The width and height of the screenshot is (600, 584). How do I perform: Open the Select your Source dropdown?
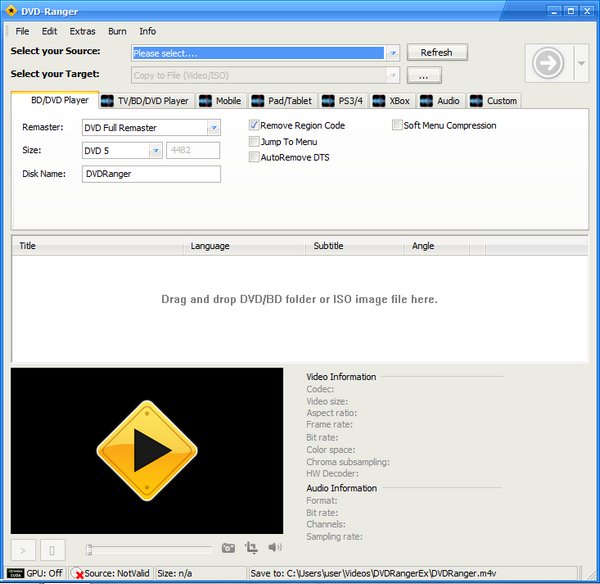(x=393, y=53)
